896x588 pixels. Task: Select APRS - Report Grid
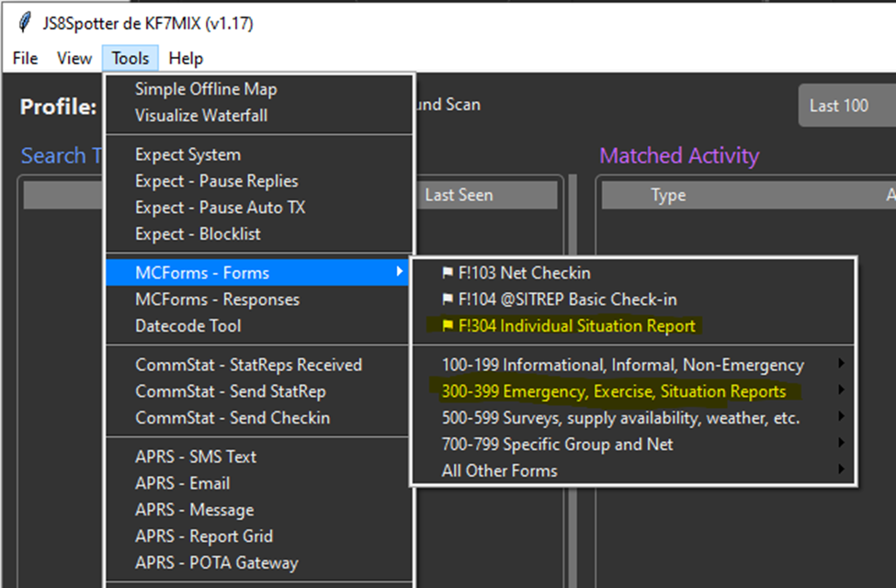click(259, 536)
